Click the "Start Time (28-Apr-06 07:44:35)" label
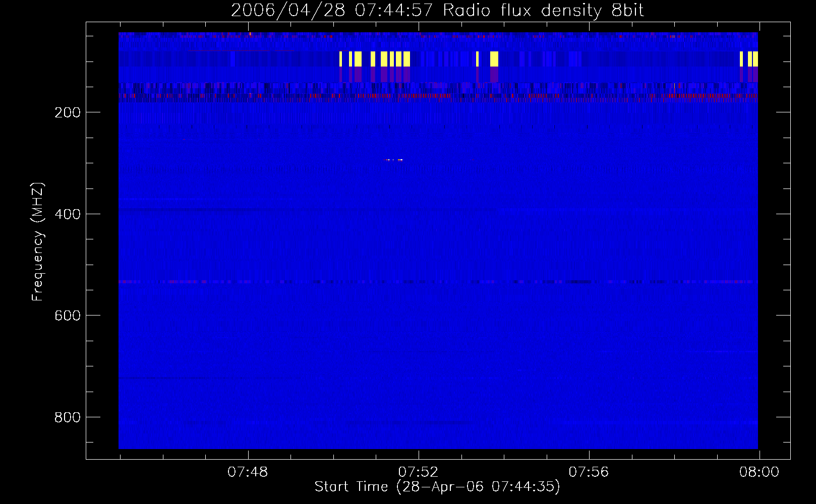The image size is (816, 504). (x=438, y=487)
